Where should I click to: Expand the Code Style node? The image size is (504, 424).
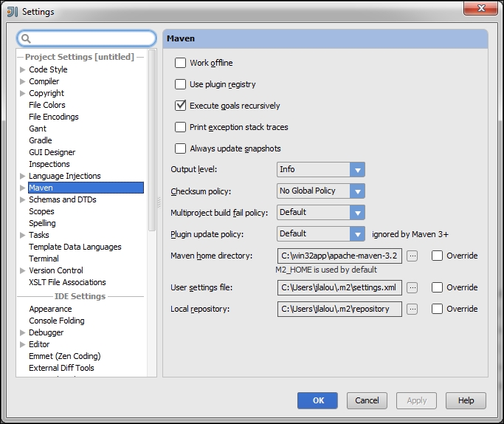(22, 69)
